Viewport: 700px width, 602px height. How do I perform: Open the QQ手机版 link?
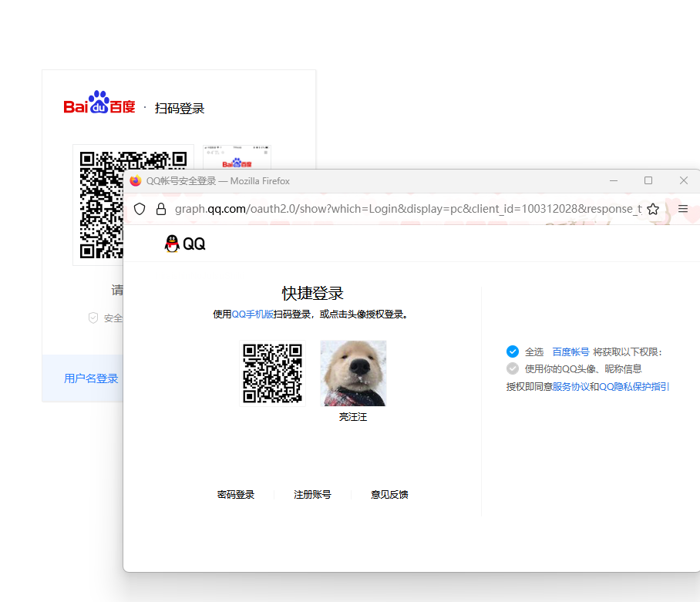pyautogui.click(x=252, y=314)
